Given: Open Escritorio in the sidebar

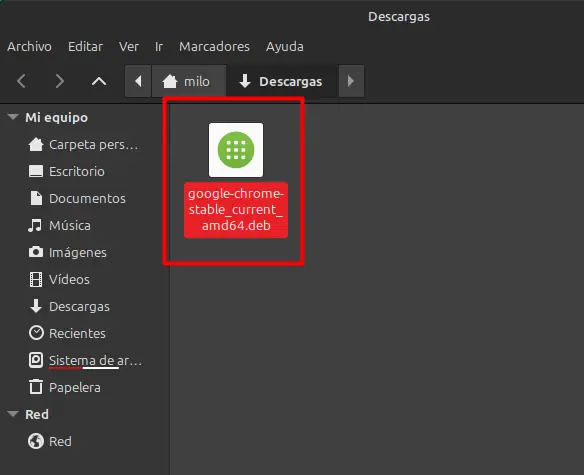Looking at the screenshot, I should click(x=77, y=171).
